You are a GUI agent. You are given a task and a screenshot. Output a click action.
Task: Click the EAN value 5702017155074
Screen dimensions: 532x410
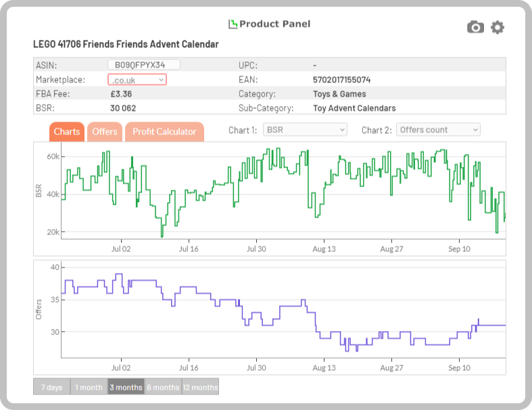341,80
